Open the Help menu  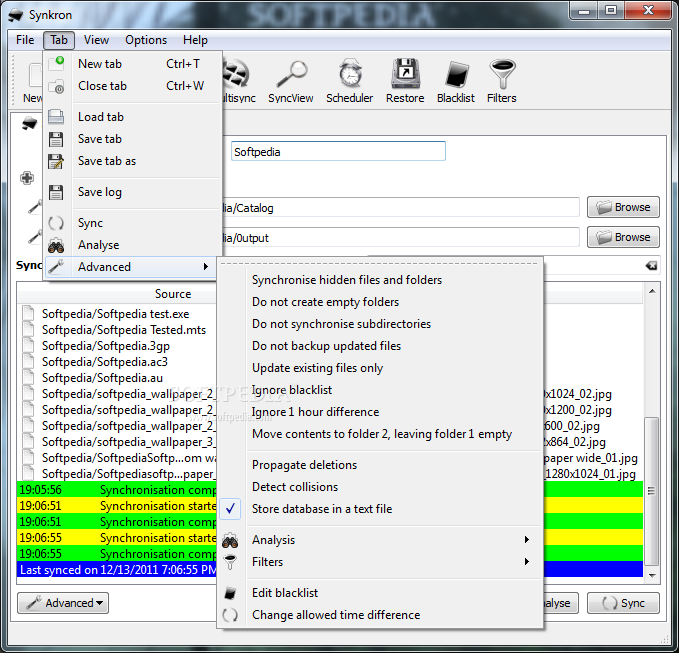[195, 40]
